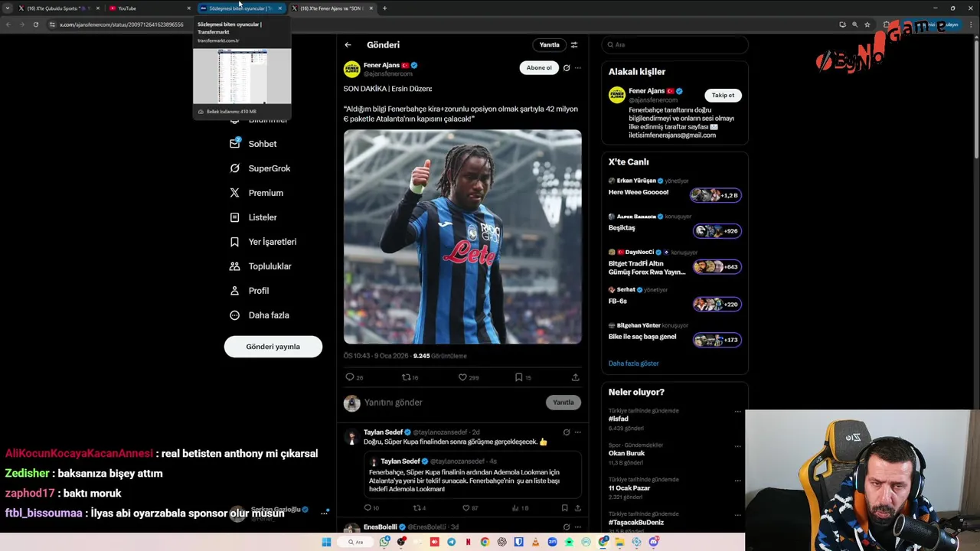
Task: Click the Grok icon on Fener Ajans post
Action: pyautogui.click(x=567, y=67)
